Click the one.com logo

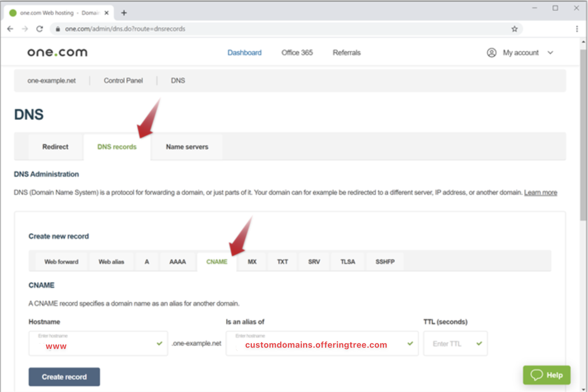pyautogui.click(x=57, y=52)
